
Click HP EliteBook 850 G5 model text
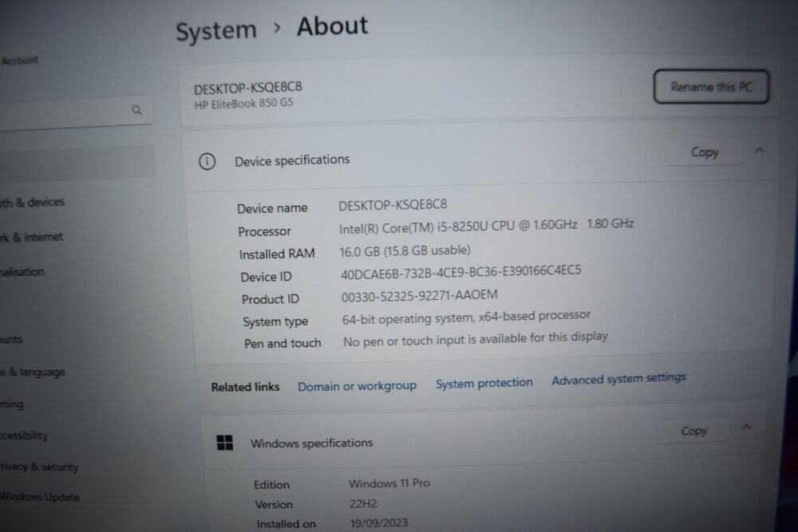click(243, 103)
